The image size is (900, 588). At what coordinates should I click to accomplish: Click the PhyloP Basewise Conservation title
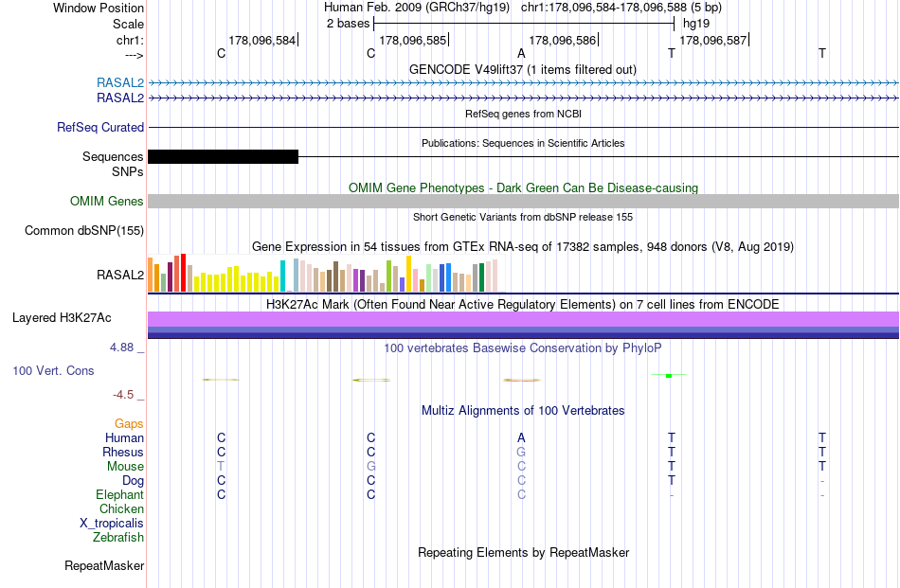[523, 347]
